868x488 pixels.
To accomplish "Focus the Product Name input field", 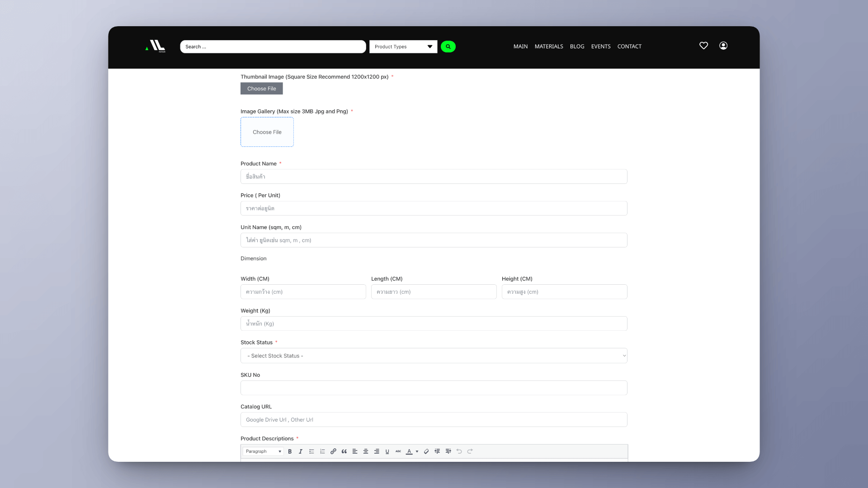I will pyautogui.click(x=434, y=177).
